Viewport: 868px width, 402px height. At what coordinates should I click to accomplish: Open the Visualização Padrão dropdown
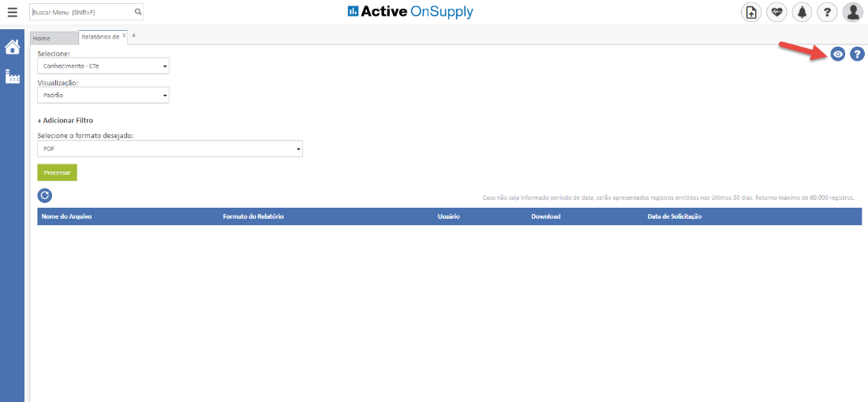(103, 96)
